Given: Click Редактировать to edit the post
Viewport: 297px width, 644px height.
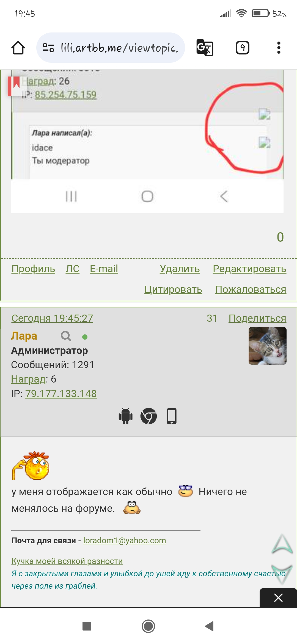Looking at the screenshot, I should [249, 269].
